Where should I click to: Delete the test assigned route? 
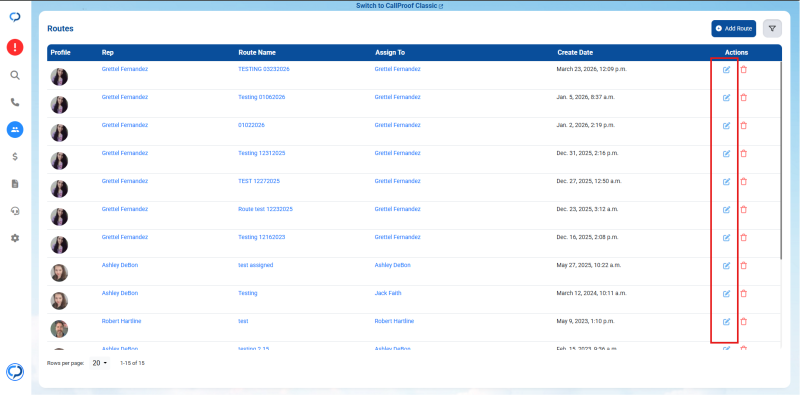pyautogui.click(x=743, y=265)
